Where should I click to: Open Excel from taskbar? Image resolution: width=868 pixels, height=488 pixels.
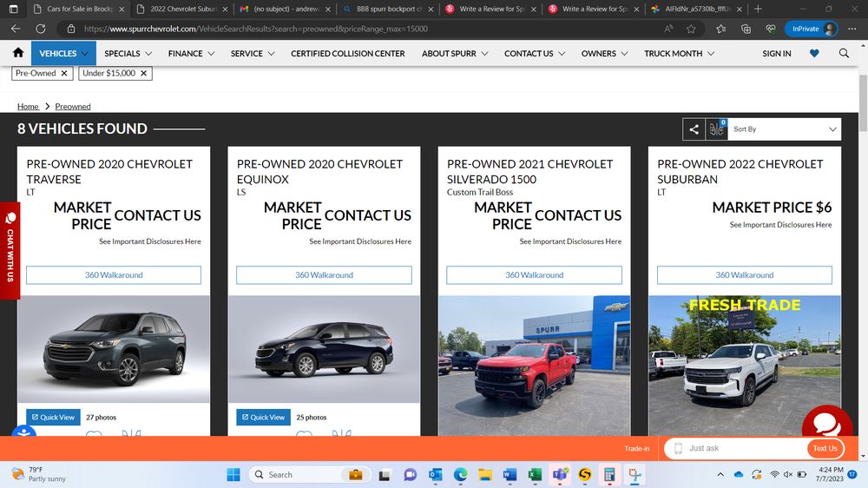(535, 475)
